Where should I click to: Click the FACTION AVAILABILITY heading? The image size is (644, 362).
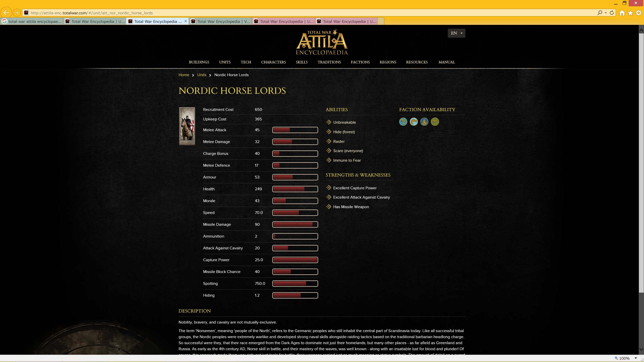[x=427, y=110]
